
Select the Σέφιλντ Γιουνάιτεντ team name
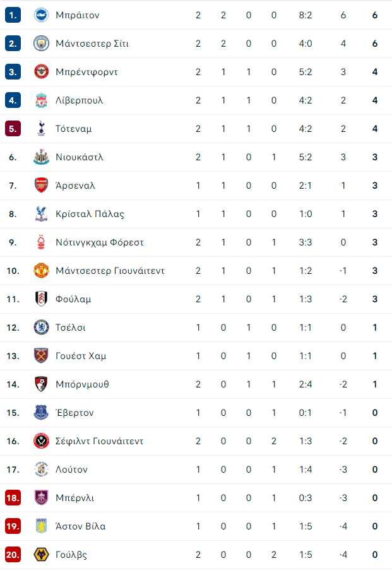[x=99, y=441]
